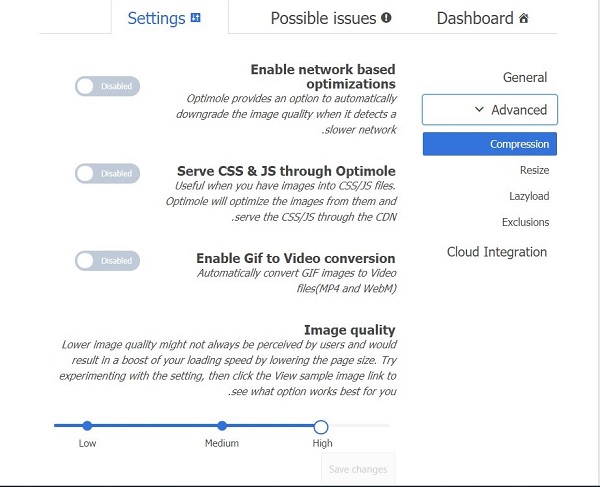Screen dimensions: 600x487
Task: Select the Compression submenu item
Action: (x=490, y=144)
